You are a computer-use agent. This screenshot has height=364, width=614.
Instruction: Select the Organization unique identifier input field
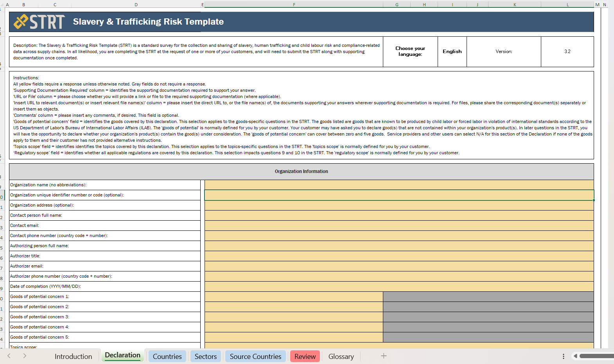point(399,195)
